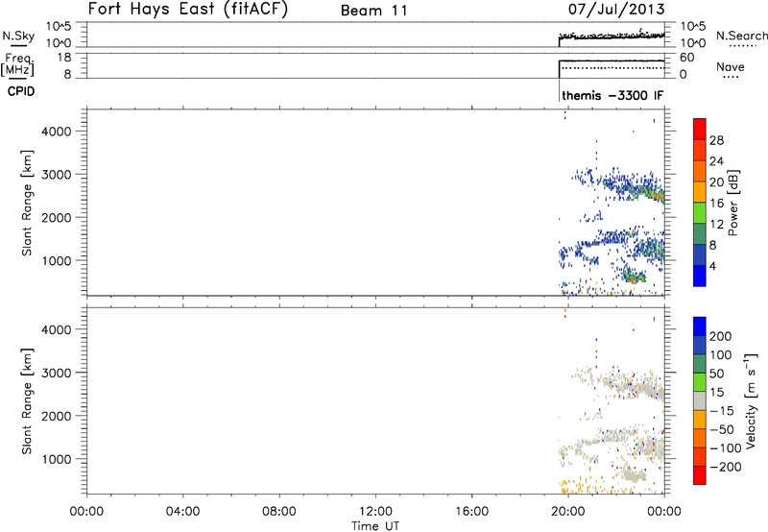Click the '12:00' time axis tick label
The image size is (768, 532).
[375, 512]
